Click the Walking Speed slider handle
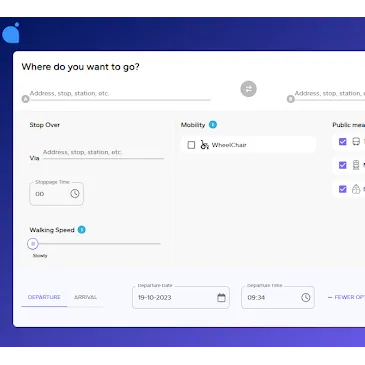Image resolution: width=365 pixels, height=365 pixels. (33, 244)
